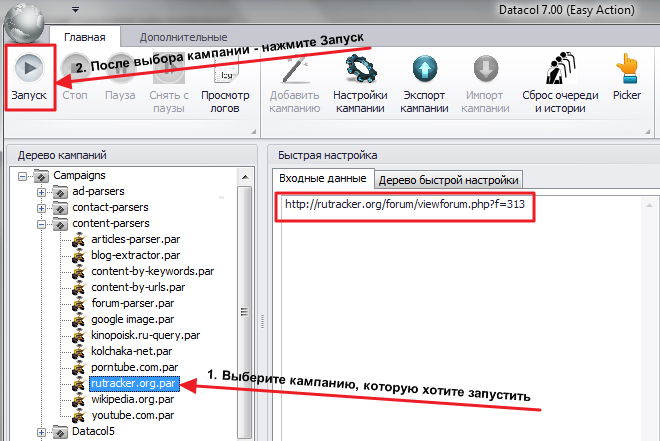Click robot icon beside google image.par
The image size is (660, 441).
(79, 320)
